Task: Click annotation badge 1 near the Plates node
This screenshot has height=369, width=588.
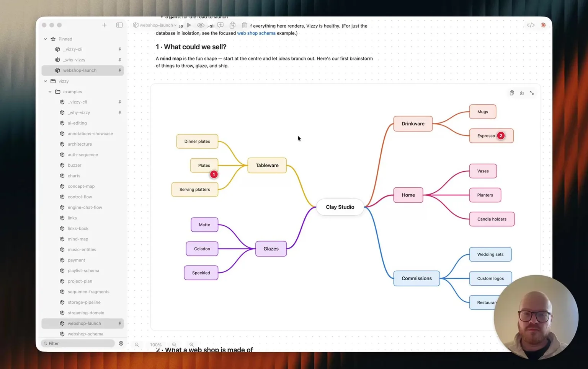Action: pyautogui.click(x=214, y=174)
